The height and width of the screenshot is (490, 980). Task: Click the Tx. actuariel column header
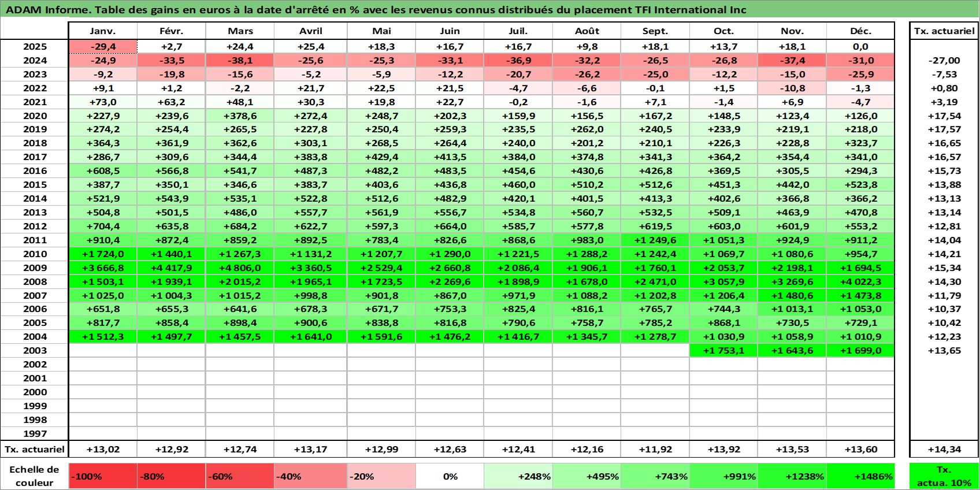tap(944, 31)
